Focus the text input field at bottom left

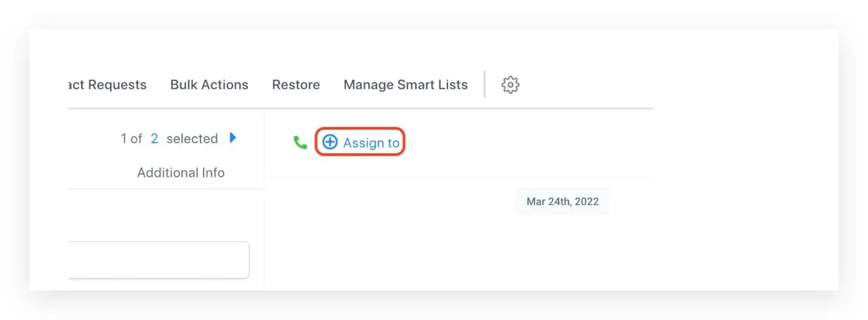click(159, 260)
